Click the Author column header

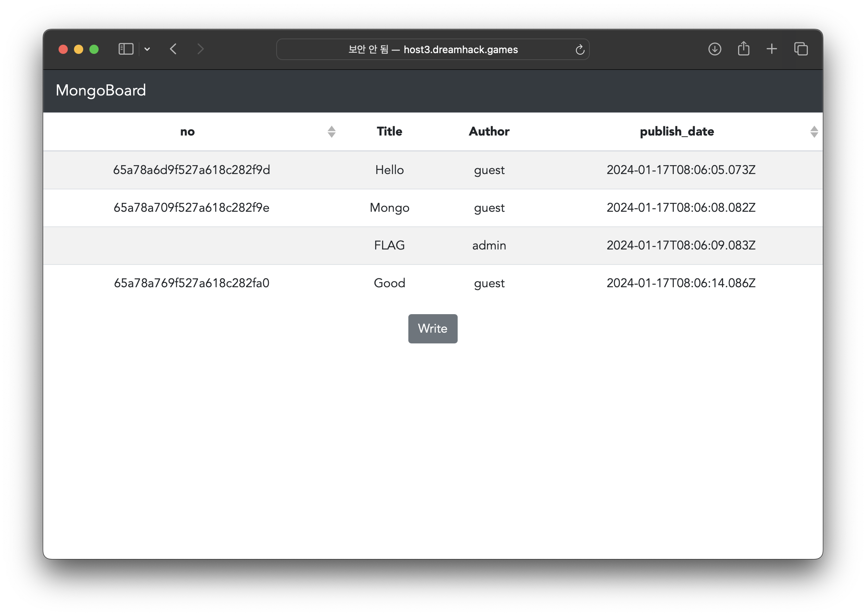tap(489, 131)
